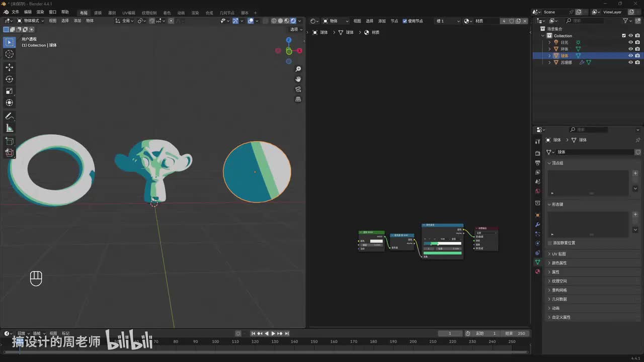Add a new workspace tab
The height and width of the screenshot is (362, 644).
255,13
